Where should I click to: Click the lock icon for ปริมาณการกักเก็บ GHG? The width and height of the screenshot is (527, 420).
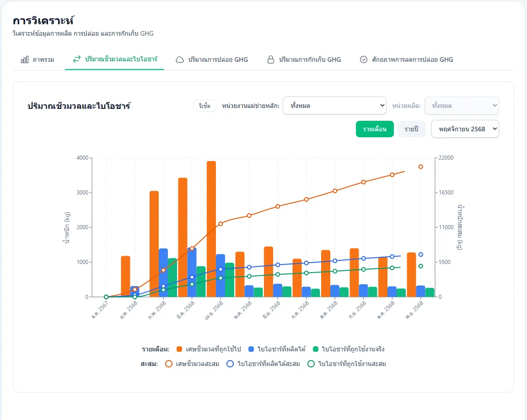(x=270, y=59)
